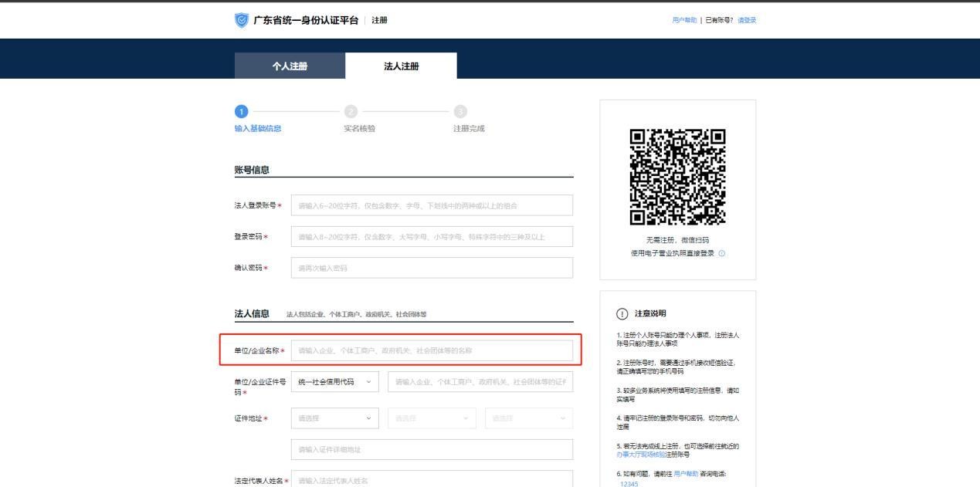Click the 法定代表人姓名 input field
The width and height of the screenshot is (980, 487).
(432, 480)
